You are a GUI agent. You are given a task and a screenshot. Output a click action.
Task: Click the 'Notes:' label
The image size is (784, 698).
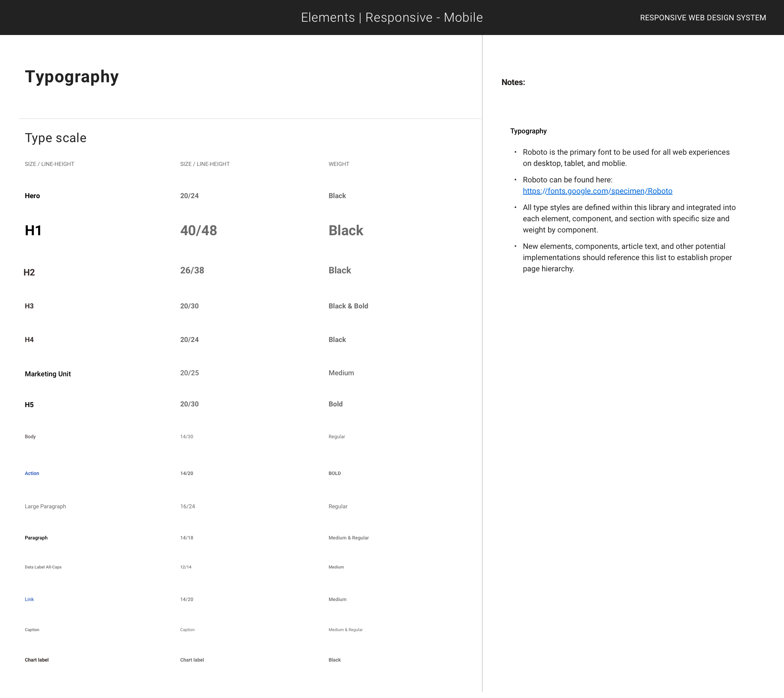(x=513, y=83)
